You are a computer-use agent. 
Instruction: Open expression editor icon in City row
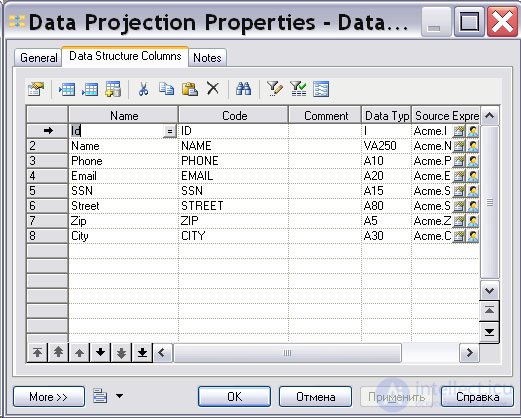tap(459, 236)
